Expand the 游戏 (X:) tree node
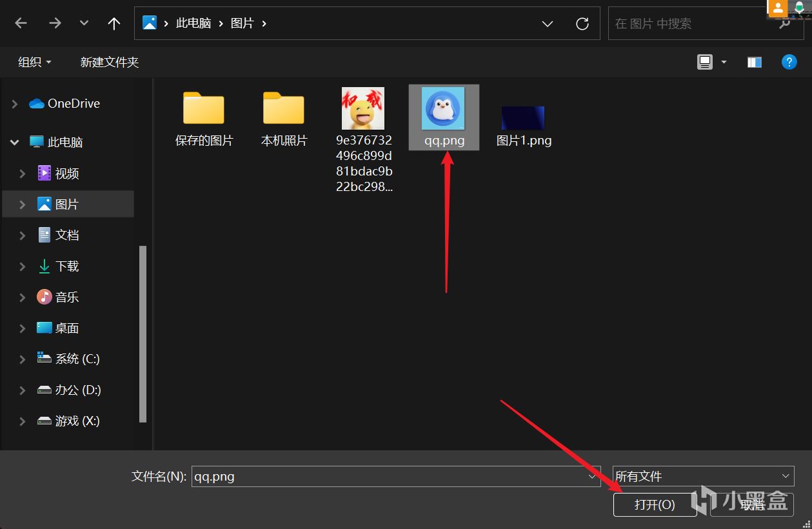This screenshot has height=529, width=812. (23, 421)
